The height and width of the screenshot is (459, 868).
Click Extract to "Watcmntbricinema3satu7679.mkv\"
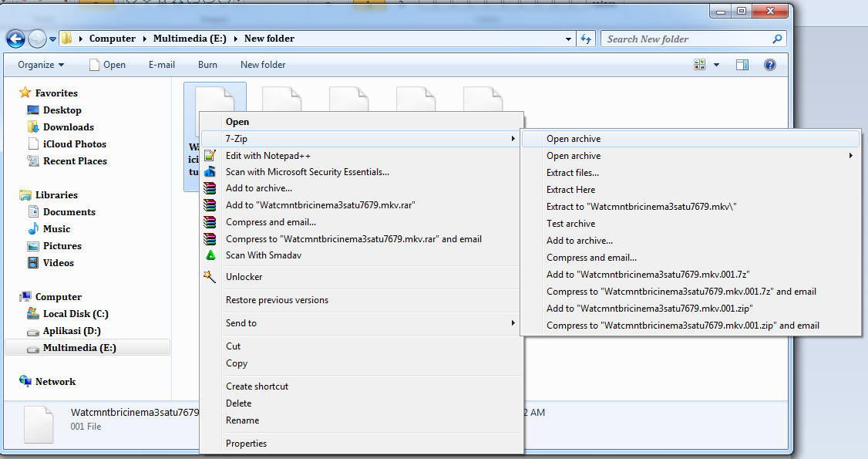click(691, 207)
